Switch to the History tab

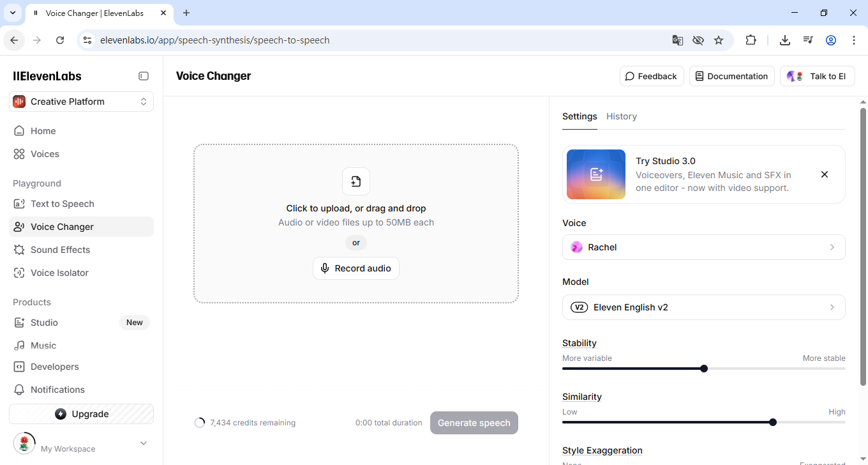point(621,116)
